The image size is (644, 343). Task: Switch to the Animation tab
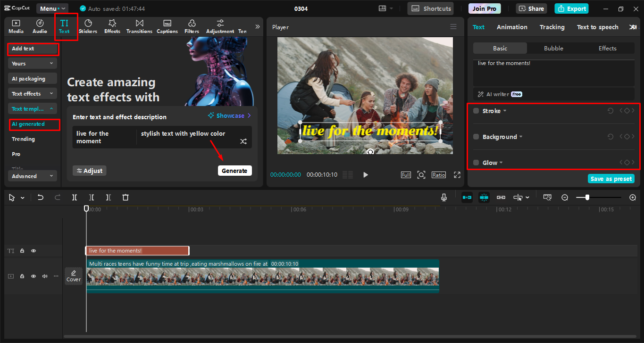512,27
